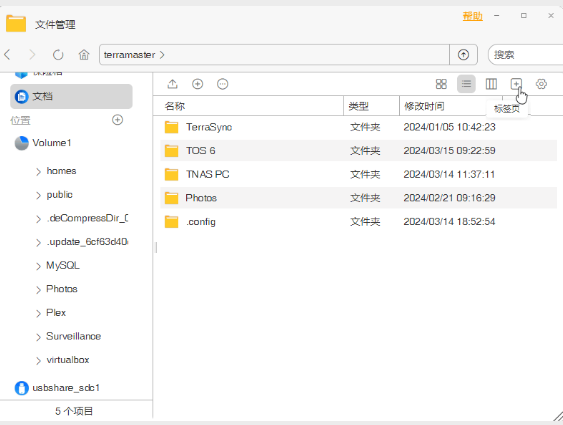
Task: Switch to column view layout
Action: 491,84
